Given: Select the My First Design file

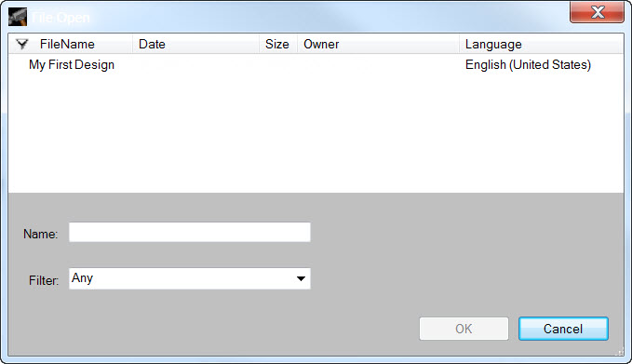Looking at the screenshot, I should tap(72, 64).
